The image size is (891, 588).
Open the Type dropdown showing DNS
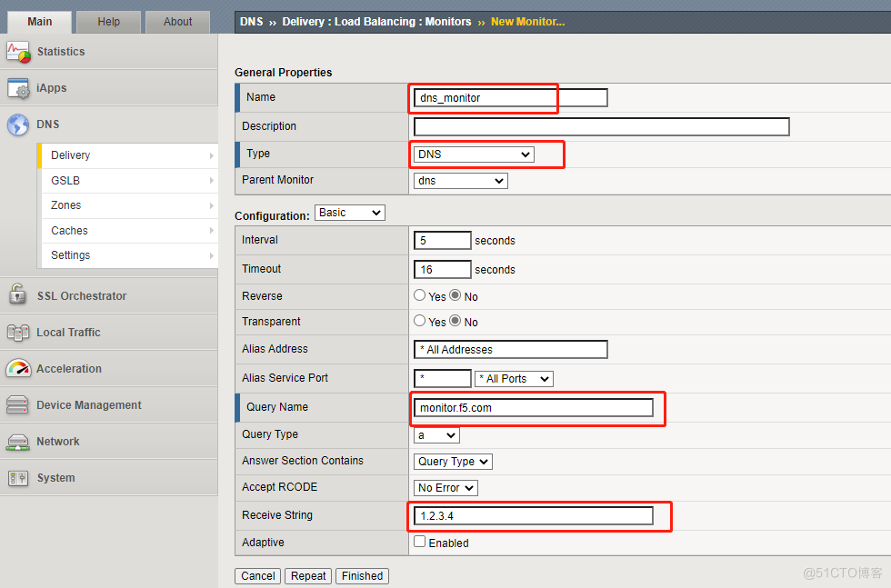click(474, 154)
